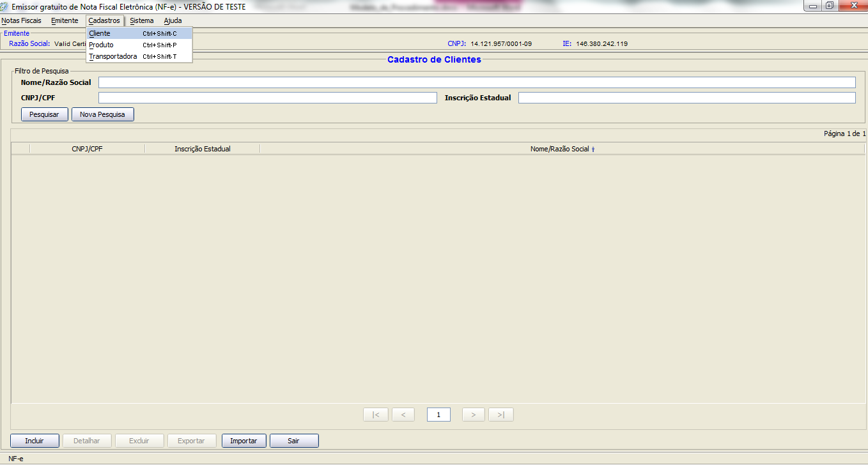The height and width of the screenshot is (465, 868).
Task: Open the Ajuda menu
Action: pyautogui.click(x=173, y=20)
